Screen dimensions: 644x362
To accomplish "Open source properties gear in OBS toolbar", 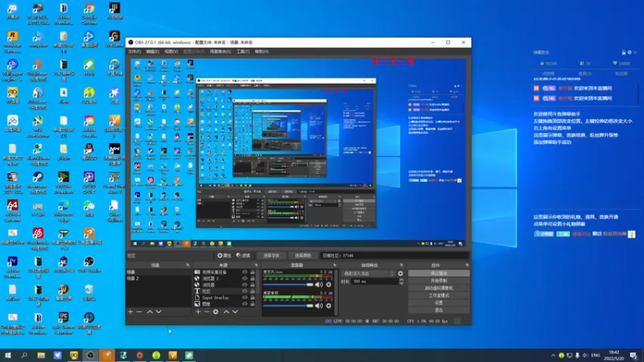I will click(225, 255).
